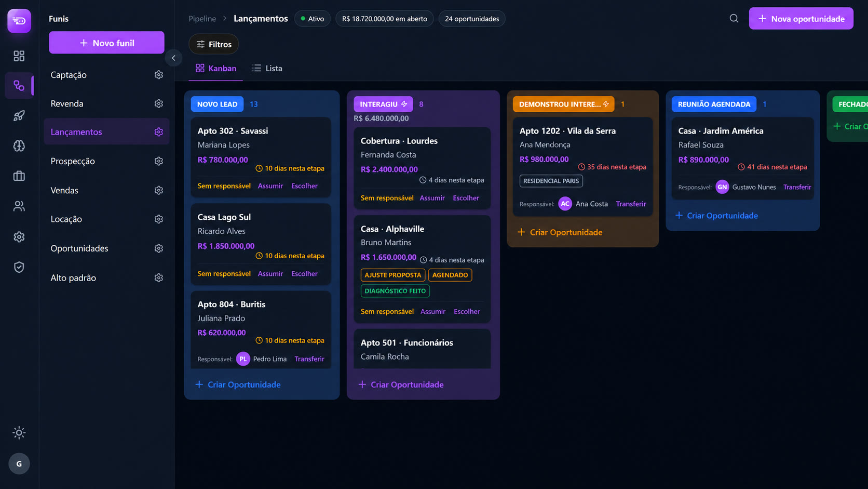Click the Ativo status badge
The width and height of the screenshot is (868, 489).
pyautogui.click(x=313, y=19)
